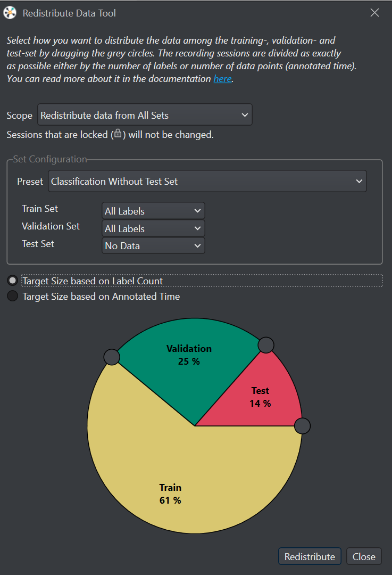This screenshot has width=392, height=575.
Task: Expand the Preset combo box
Action: (207, 181)
